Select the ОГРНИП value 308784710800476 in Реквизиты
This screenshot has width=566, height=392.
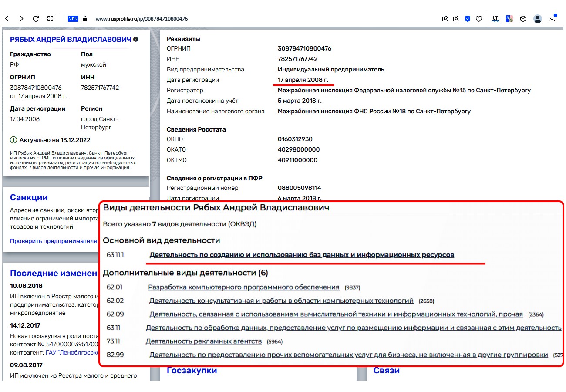coord(305,48)
